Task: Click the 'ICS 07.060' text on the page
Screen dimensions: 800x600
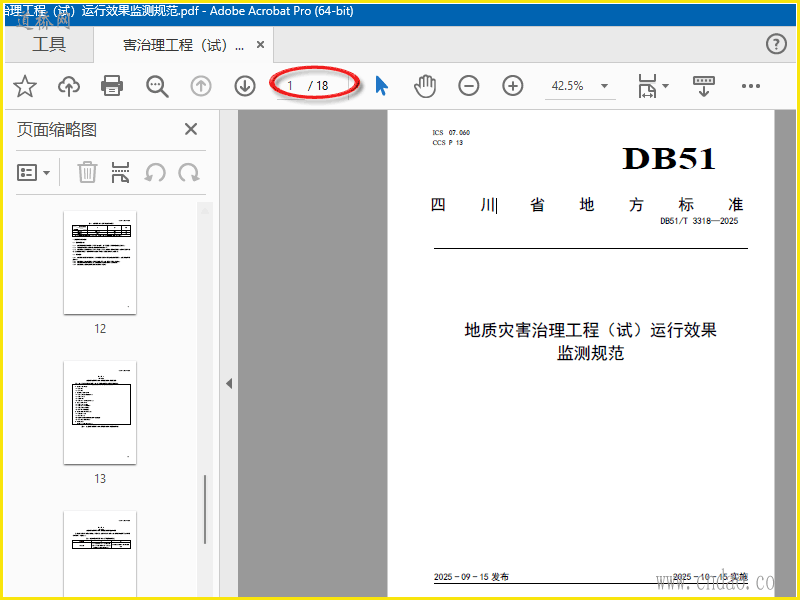Action: click(451, 133)
